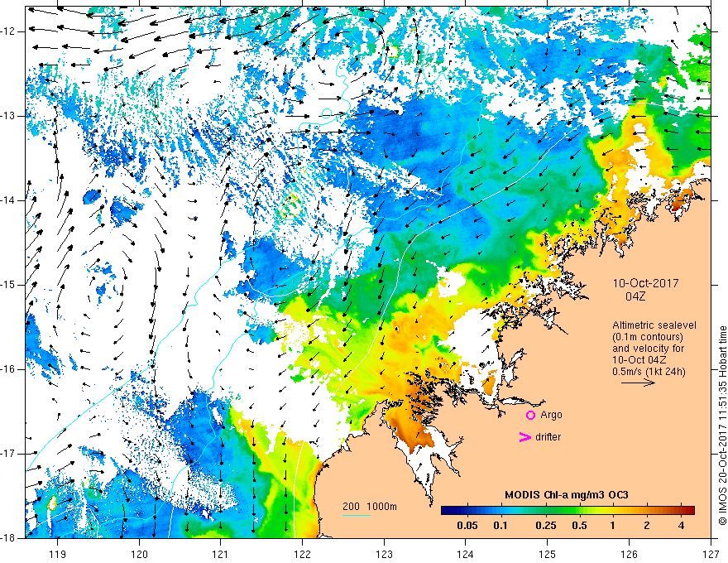Viewport: 728px width, 563px height.
Task: Click the magenta drifter arrowhead legend symbol
Action: [524, 437]
